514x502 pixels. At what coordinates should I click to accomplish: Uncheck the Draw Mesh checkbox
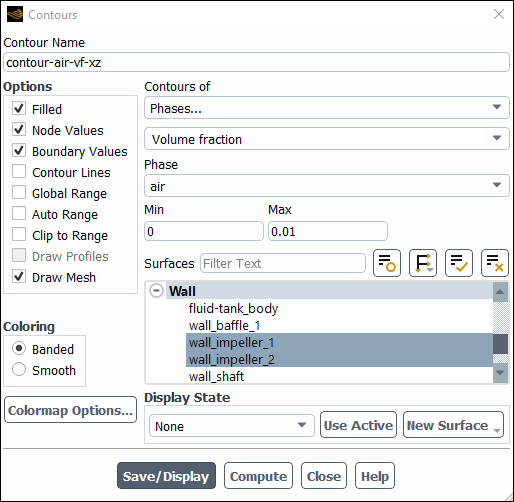(x=19, y=276)
